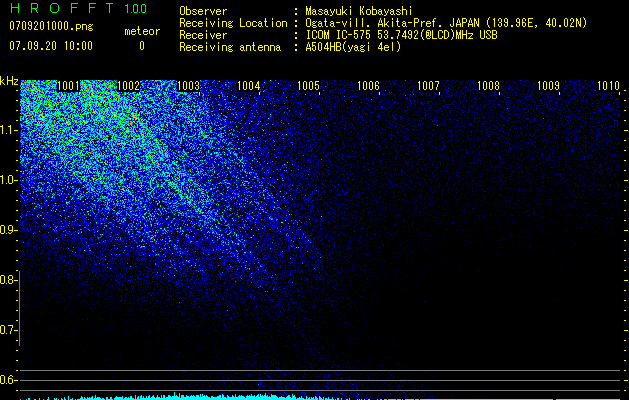629x400 pixels.
Task: Select the file name 0709201000.png
Action: point(51,26)
